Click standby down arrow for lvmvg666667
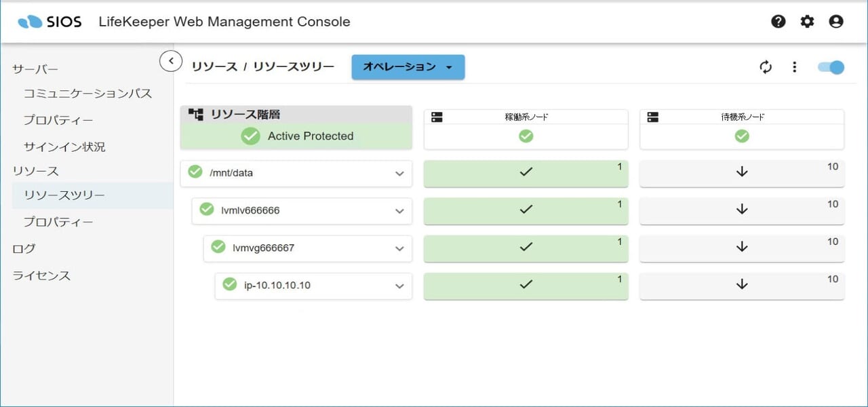This screenshot has height=407, width=868. pos(742,247)
